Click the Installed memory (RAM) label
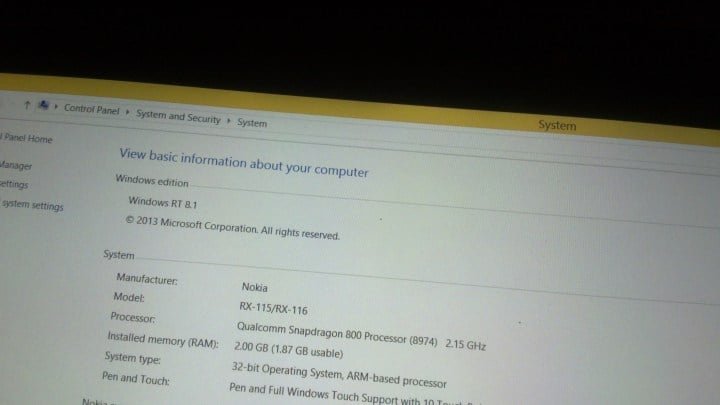720x405 pixels. click(x=163, y=340)
